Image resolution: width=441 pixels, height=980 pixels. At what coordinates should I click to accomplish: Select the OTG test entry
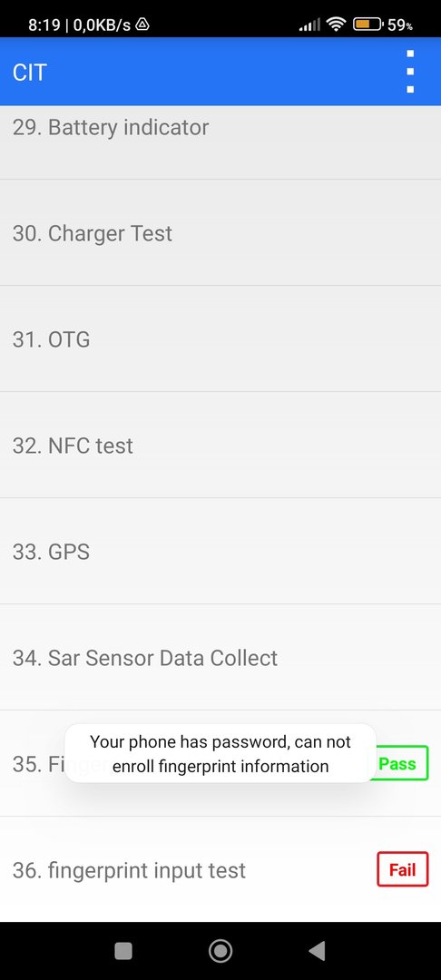(220, 339)
